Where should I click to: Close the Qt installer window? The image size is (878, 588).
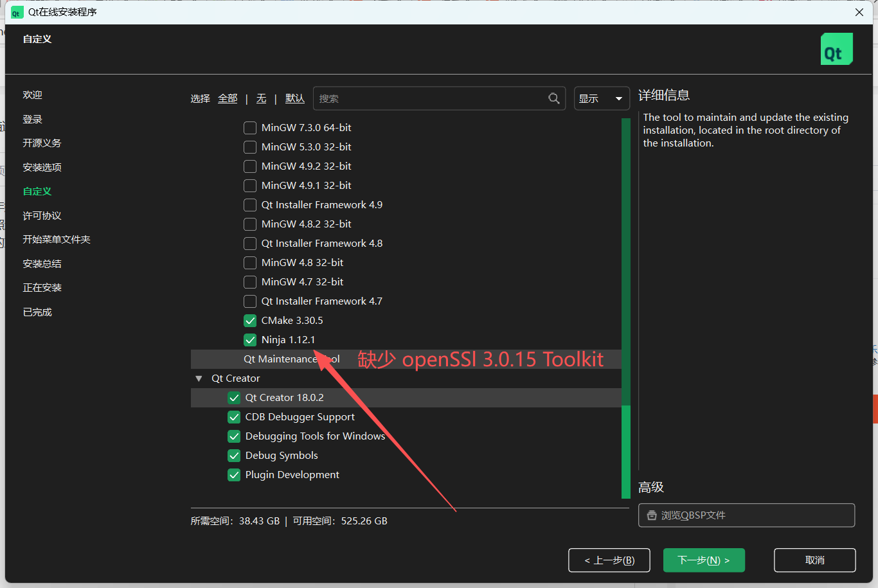tap(859, 12)
